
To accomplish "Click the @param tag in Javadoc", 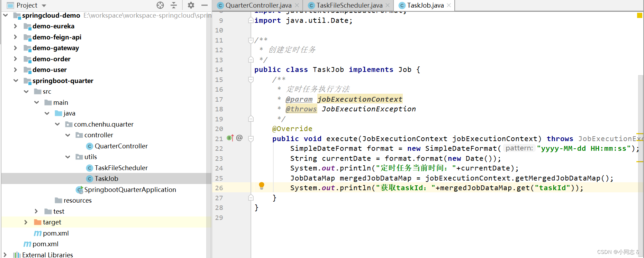I will tap(299, 99).
